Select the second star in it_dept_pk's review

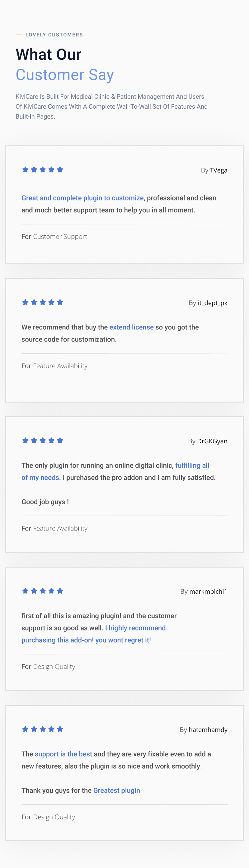(34, 302)
